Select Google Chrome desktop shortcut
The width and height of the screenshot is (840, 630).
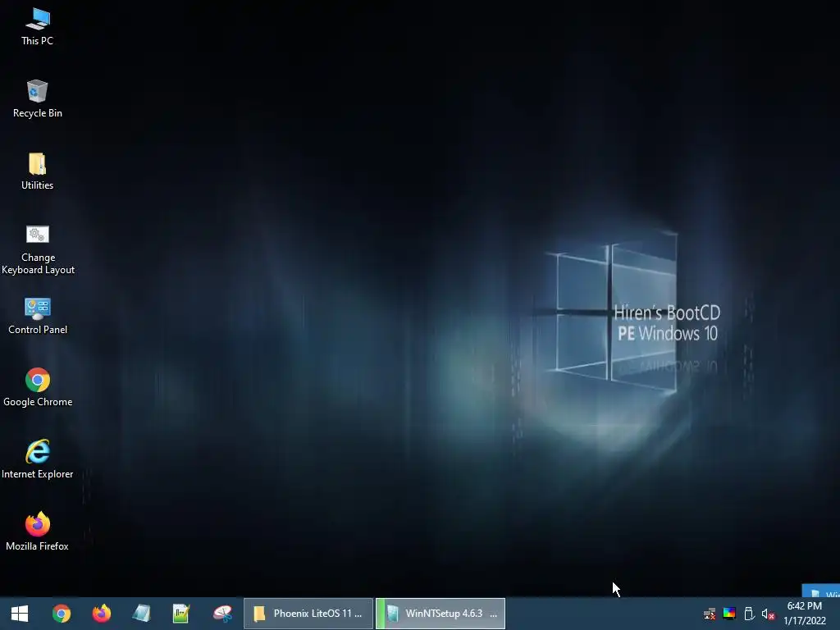[38, 387]
